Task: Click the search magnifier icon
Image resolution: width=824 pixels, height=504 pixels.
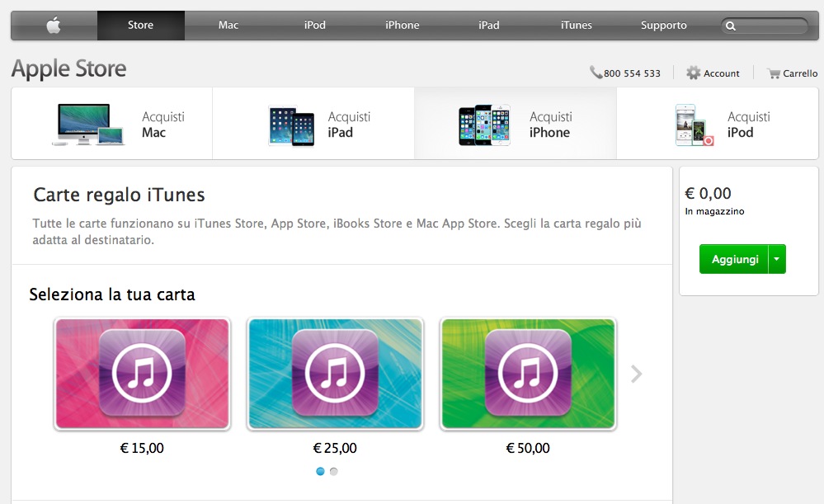Action: pyautogui.click(x=731, y=26)
